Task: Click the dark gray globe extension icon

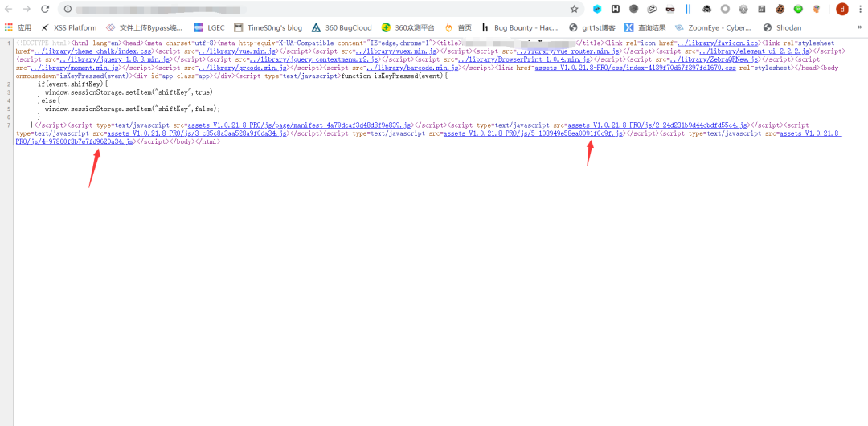Action: tap(634, 9)
